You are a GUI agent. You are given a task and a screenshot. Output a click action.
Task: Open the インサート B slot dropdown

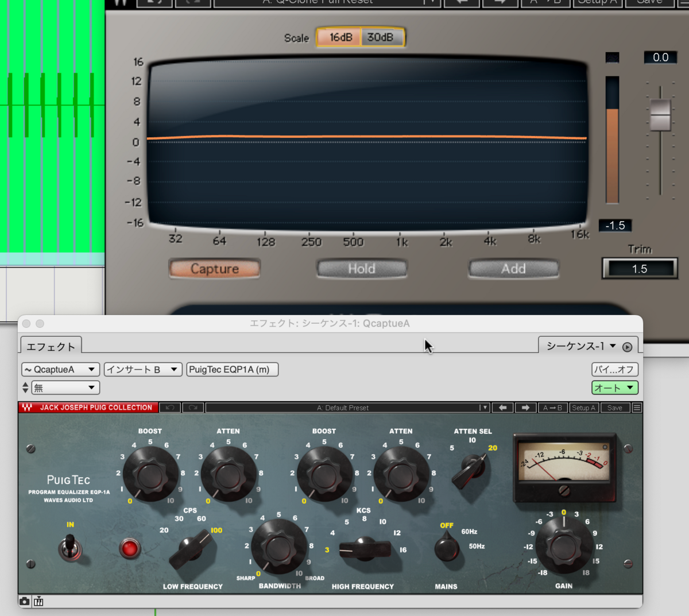click(x=143, y=370)
